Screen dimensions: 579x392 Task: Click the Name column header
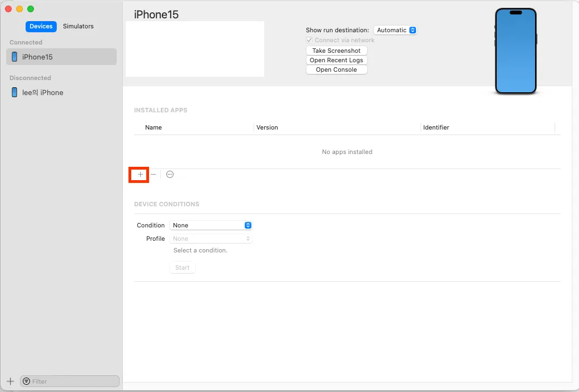pos(154,127)
